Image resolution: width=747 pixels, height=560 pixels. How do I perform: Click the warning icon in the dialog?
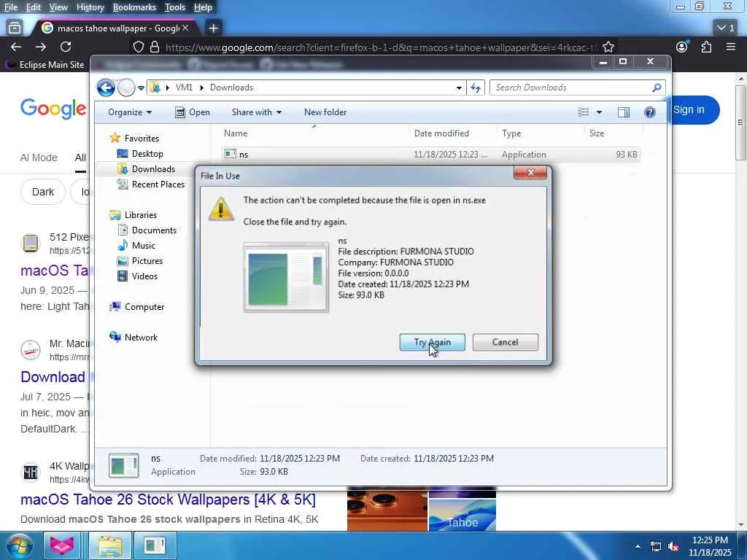[220, 209]
